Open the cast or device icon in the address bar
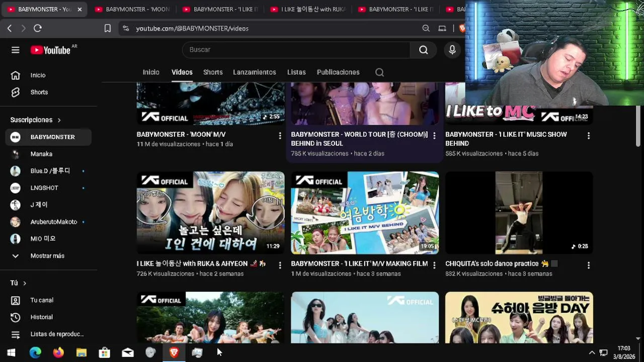Screen dimensions: 644x362 442,29
